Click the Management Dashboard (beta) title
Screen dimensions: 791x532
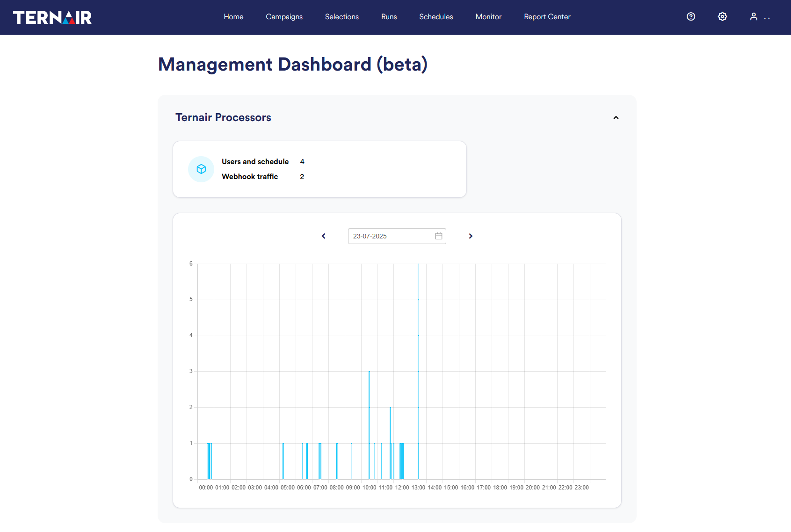point(293,65)
